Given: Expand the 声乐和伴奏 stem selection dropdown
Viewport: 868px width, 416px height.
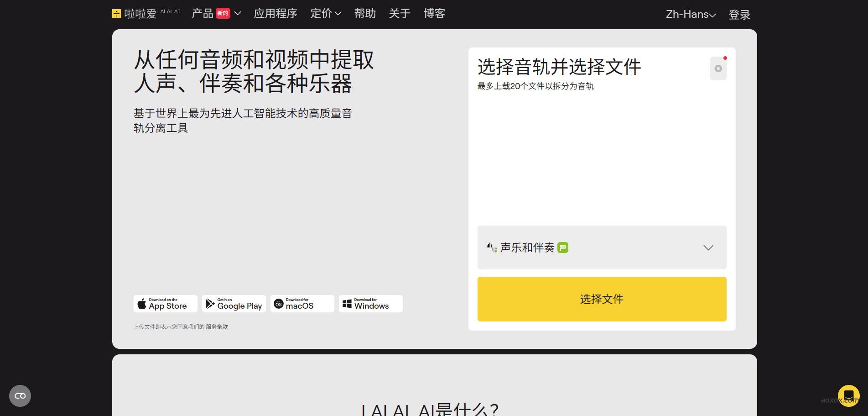Looking at the screenshot, I should tap(708, 247).
